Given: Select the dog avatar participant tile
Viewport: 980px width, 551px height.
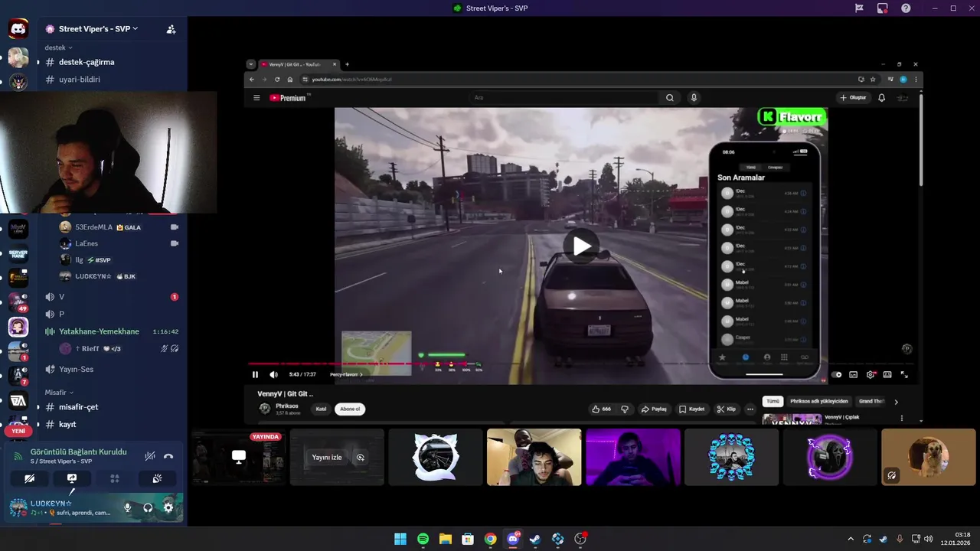Looking at the screenshot, I should point(928,457).
